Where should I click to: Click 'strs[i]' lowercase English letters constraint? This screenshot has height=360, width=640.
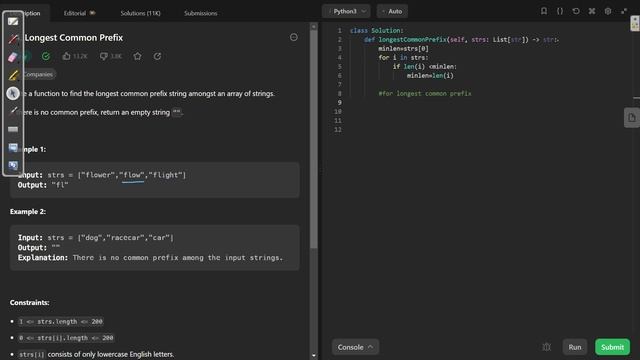(x=96, y=354)
